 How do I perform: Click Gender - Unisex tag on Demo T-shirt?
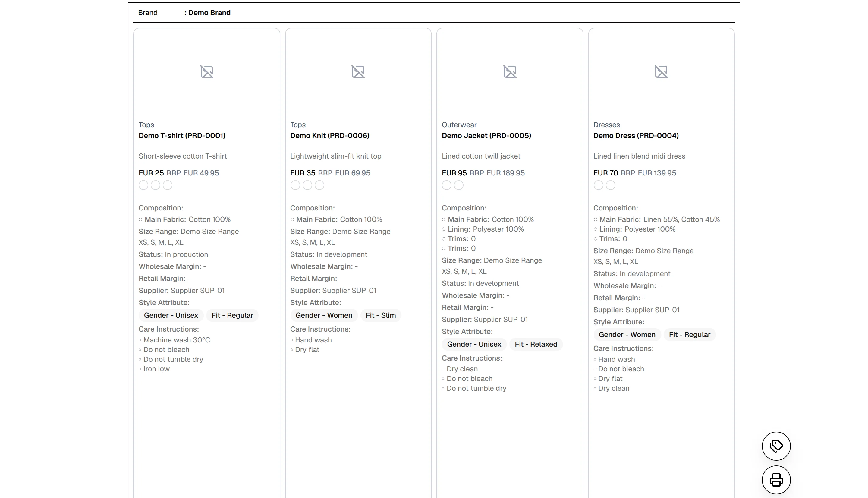pyautogui.click(x=171, y=315)
